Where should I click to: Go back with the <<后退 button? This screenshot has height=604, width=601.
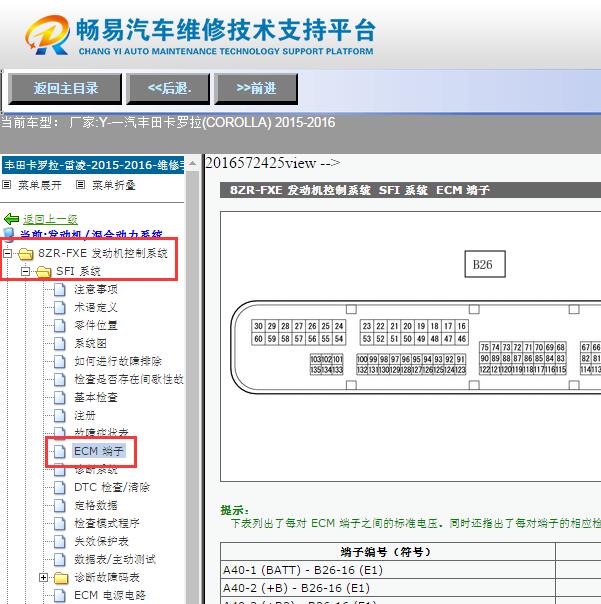click(168, 89)
